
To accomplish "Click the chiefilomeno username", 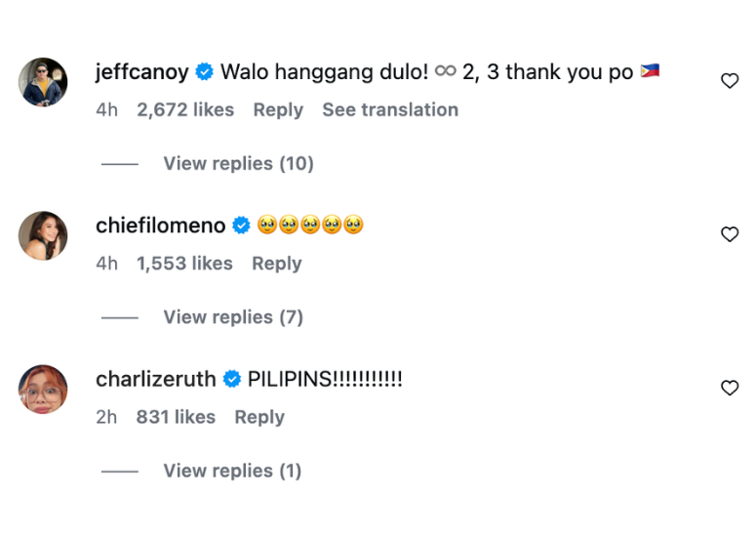I will tap(160, 226).
